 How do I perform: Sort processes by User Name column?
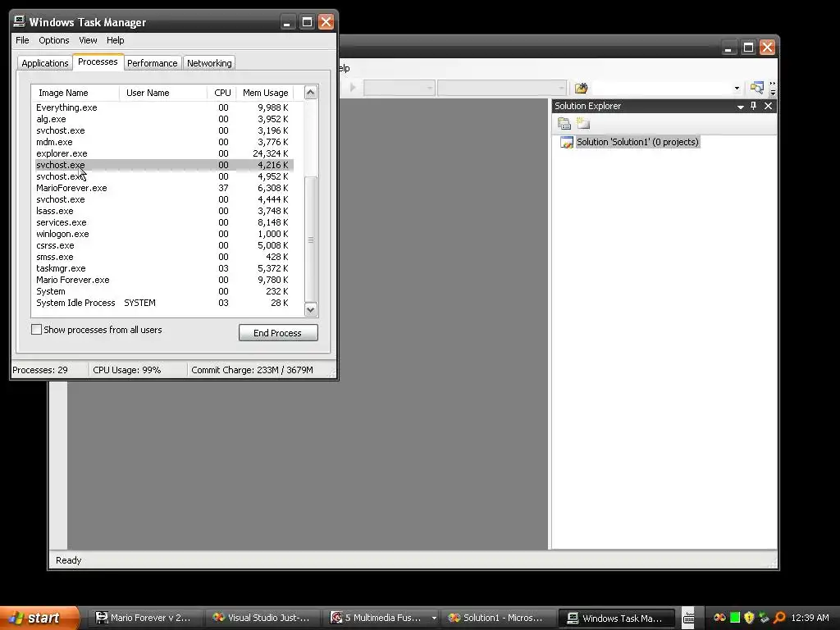tap(163, 93)
